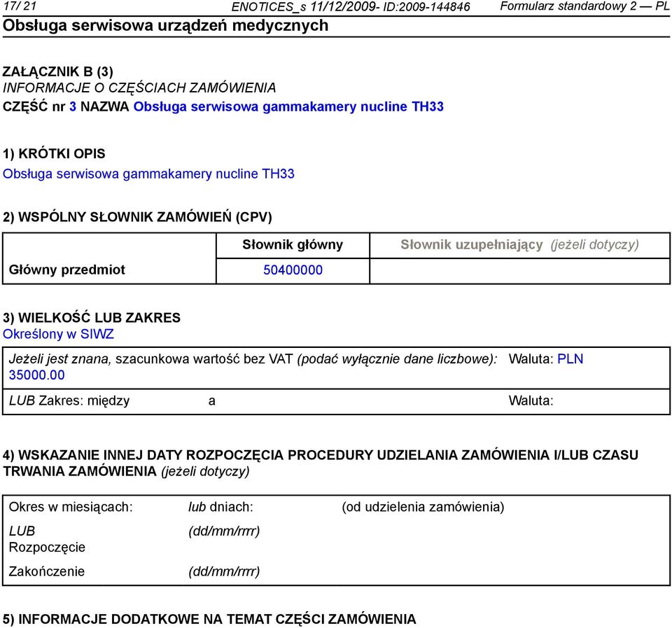Click the 'Okres w miesiącach:' label
672x628 pixels.
click(x=71, y=507)
